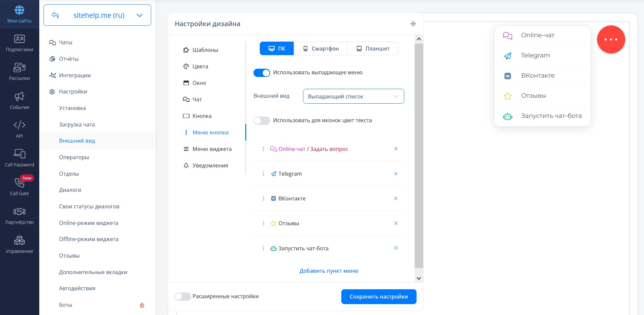This screenshot has width=644, height=315.
Task: Open the Цвета design settings section
Action: pos(200,66)
